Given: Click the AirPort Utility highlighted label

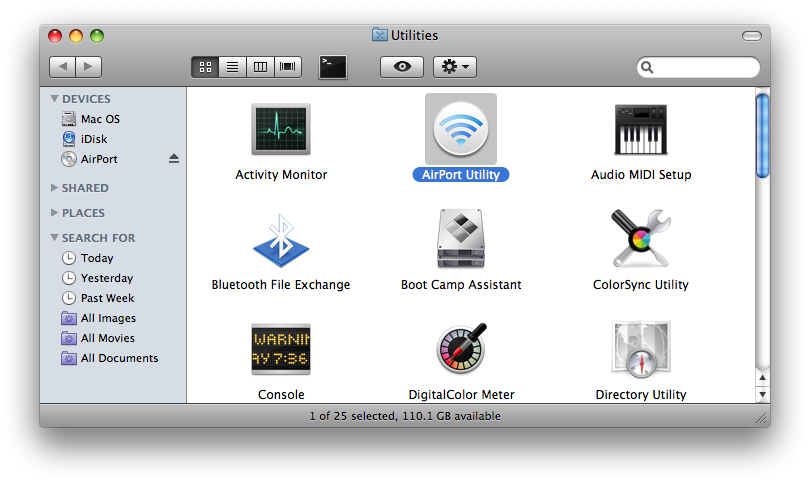Looking at the screenshot, I should 461,175.
